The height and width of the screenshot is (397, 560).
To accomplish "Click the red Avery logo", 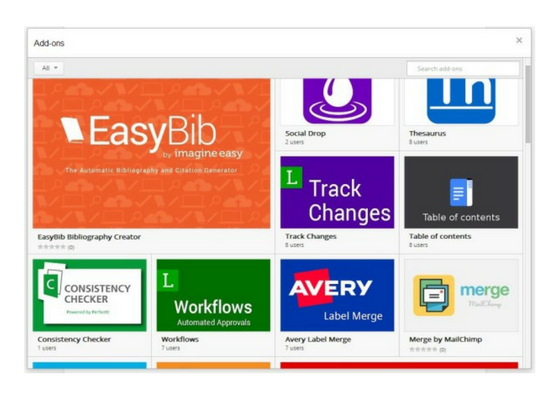I will coord(331,288).
